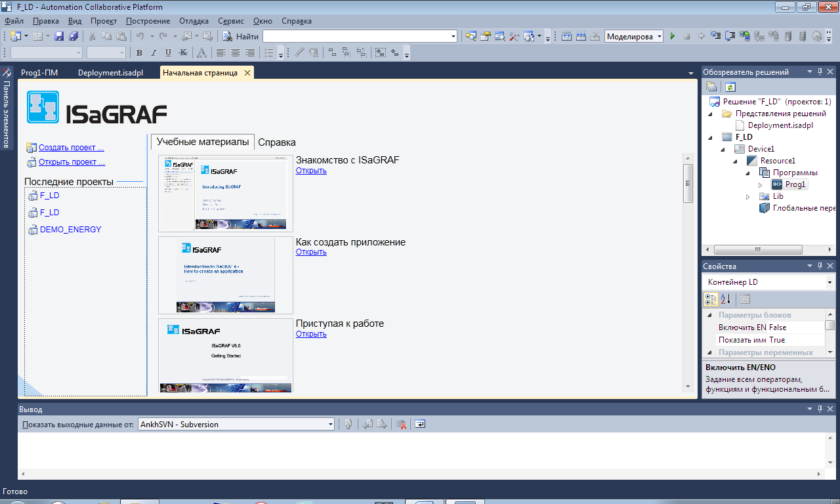Click the align left icon
This screenshot has height=504, width=840.
[221, 52]
